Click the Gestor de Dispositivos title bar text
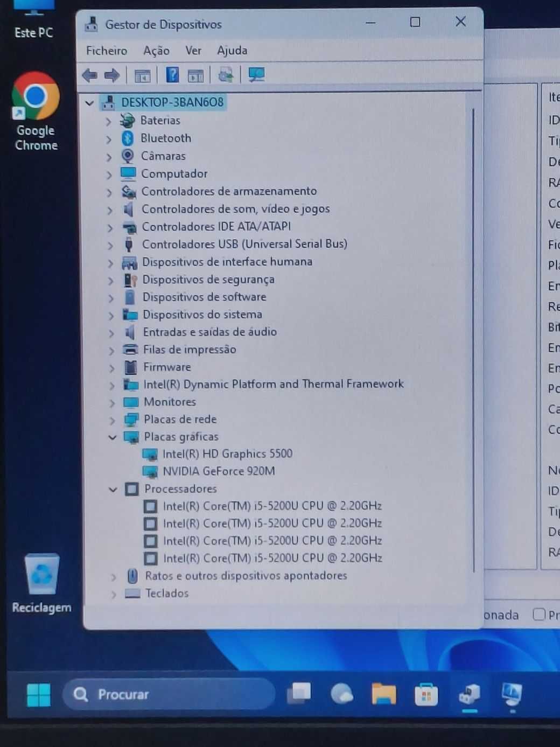Screen dimensions: 560x747 click(x=163, y=24)
